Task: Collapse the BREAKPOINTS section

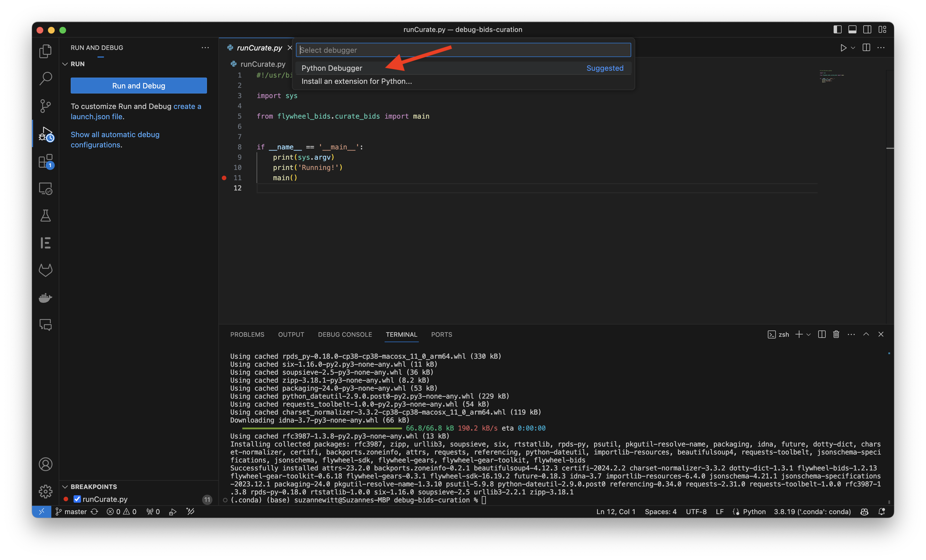Action: 65,487
